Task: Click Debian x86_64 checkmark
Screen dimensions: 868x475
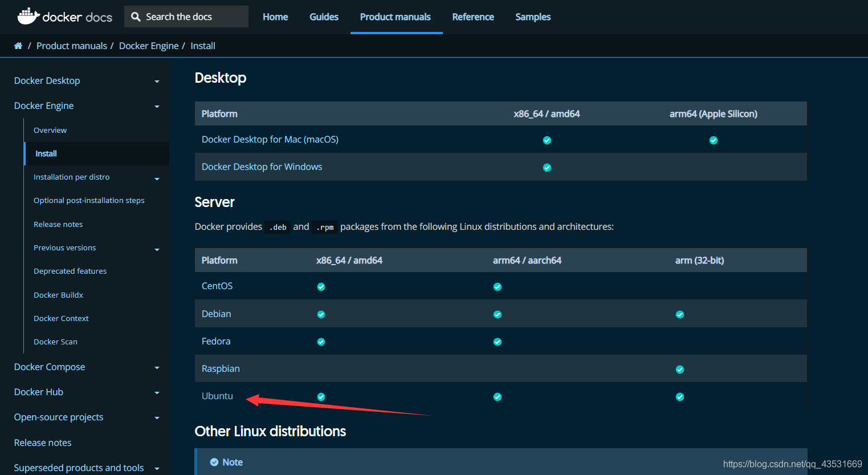Action: point(321,314)
